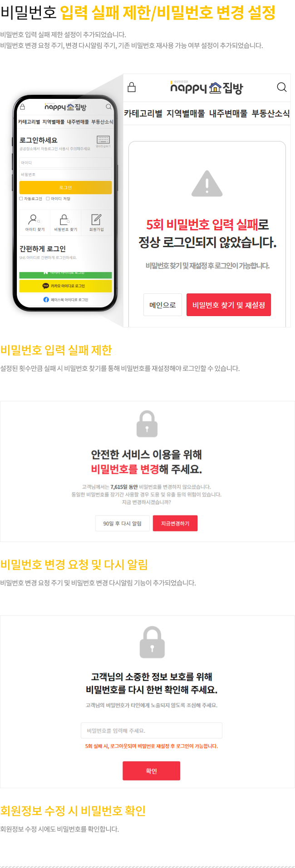Screen dimensions: 295x868
Task: Select the 지역별매물 tab in the zoomed nav
Action: click(x=186, y=113)
